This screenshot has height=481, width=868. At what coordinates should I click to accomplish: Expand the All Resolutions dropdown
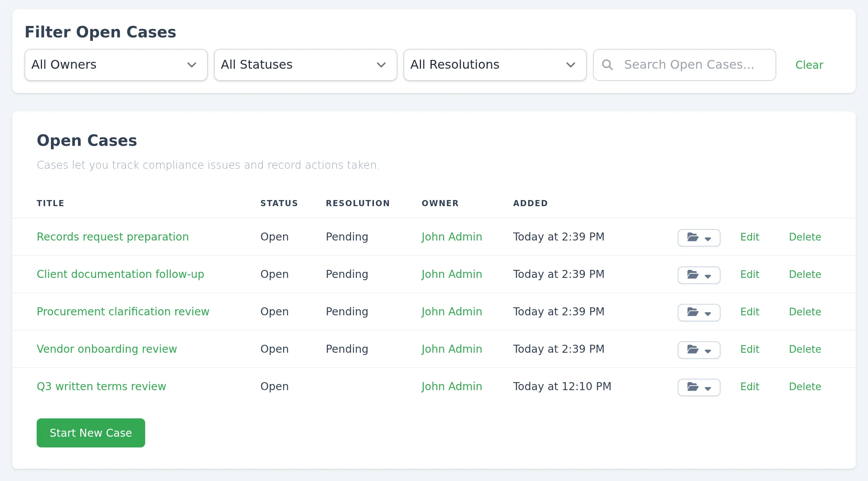(x=495, y=65)
